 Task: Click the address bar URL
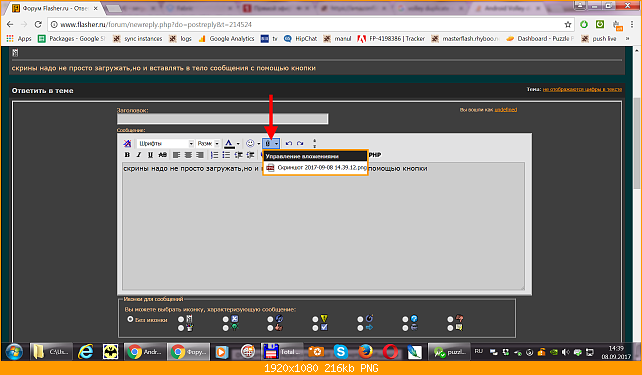pyautogui.click(x=156, y=25)
